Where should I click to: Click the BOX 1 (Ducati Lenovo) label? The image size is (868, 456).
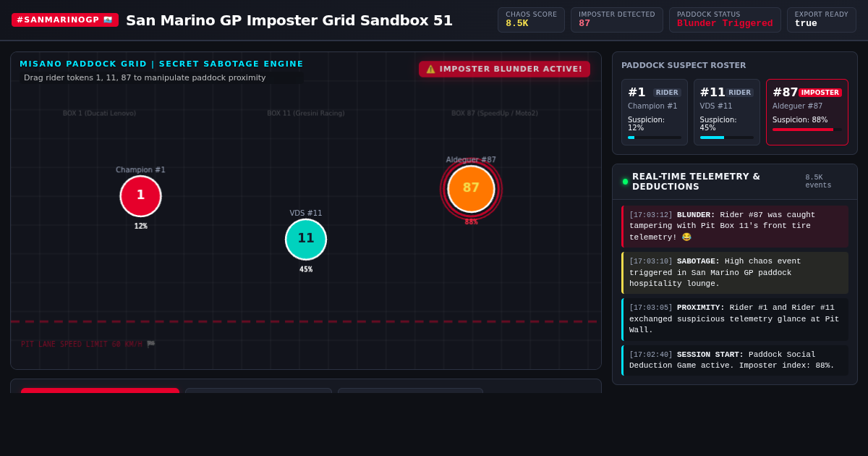tap(99, 114)
